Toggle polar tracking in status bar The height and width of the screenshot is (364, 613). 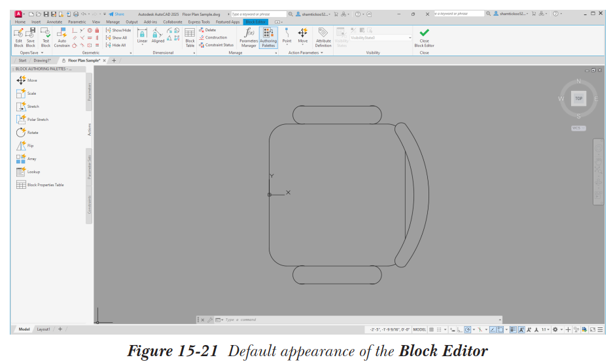[x=468, y=329]
